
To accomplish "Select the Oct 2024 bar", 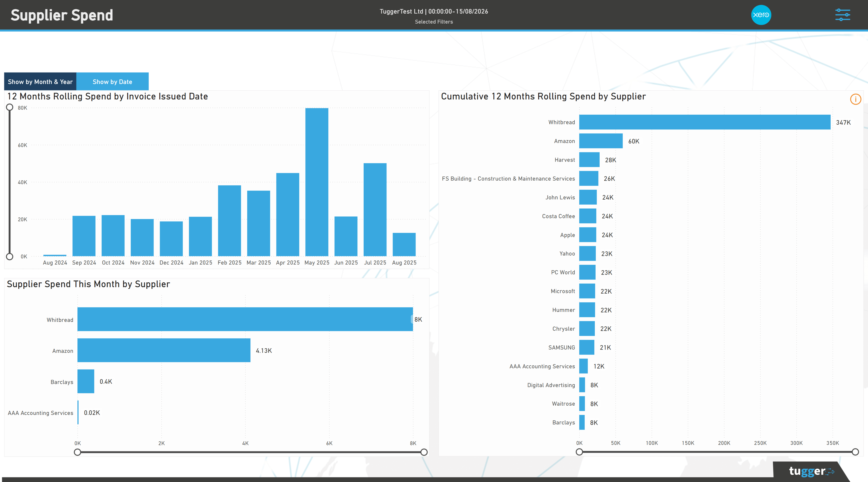I will [x=113, y=236].
